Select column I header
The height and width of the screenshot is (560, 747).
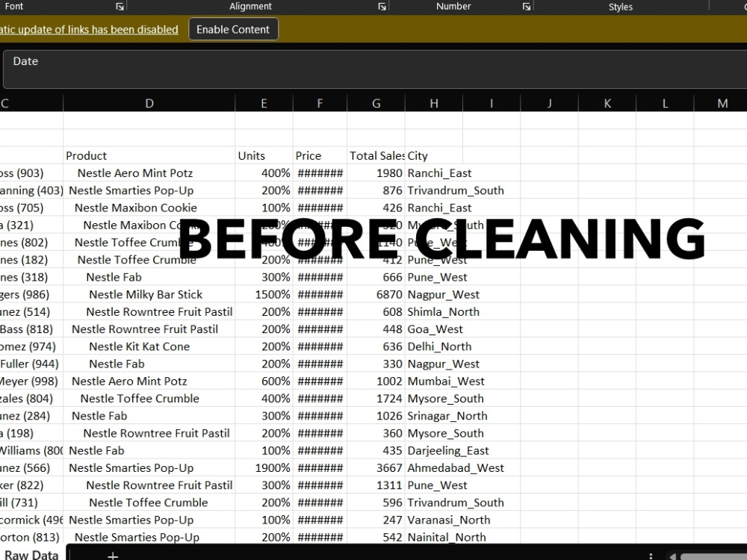[x=492, y=103]
